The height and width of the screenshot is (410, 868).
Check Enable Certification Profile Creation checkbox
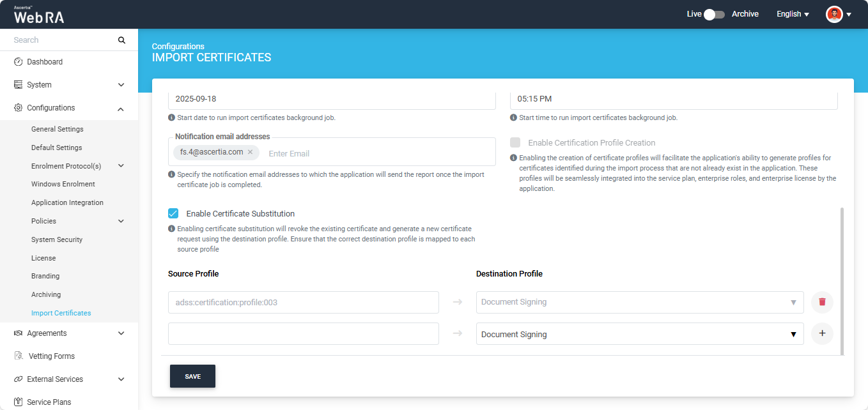pyautogui.click(x=515, y=142)
